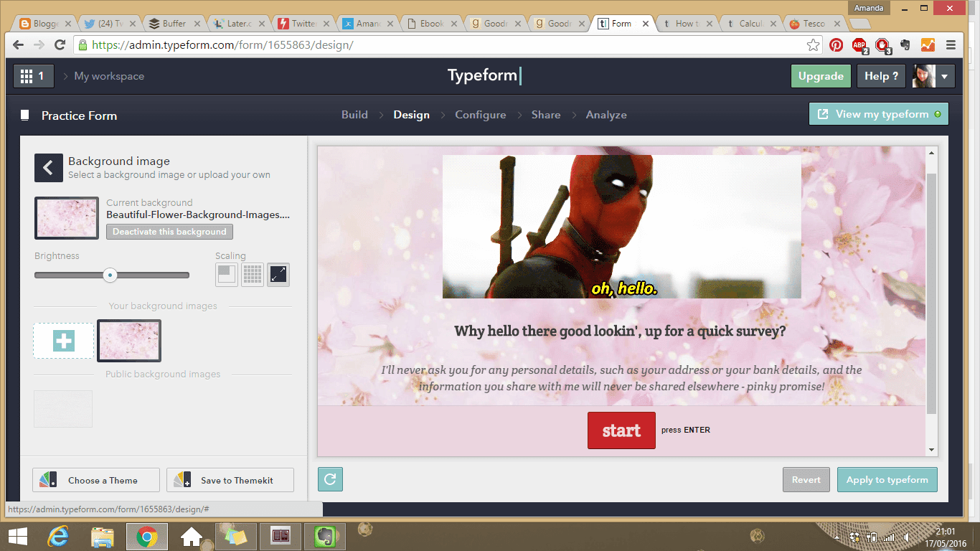The height and width of the screenshot is (551, 980).
Task: Open the Chrome hamburger menu
Action: point(951,45)
